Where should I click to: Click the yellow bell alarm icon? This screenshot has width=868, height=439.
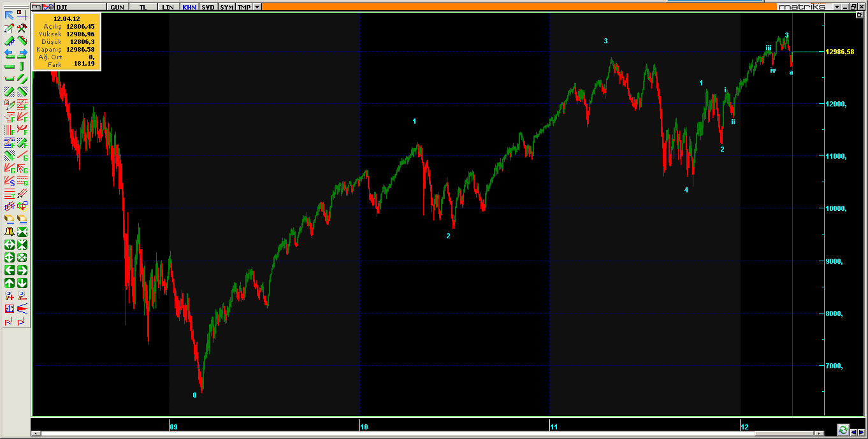point(10,232)
